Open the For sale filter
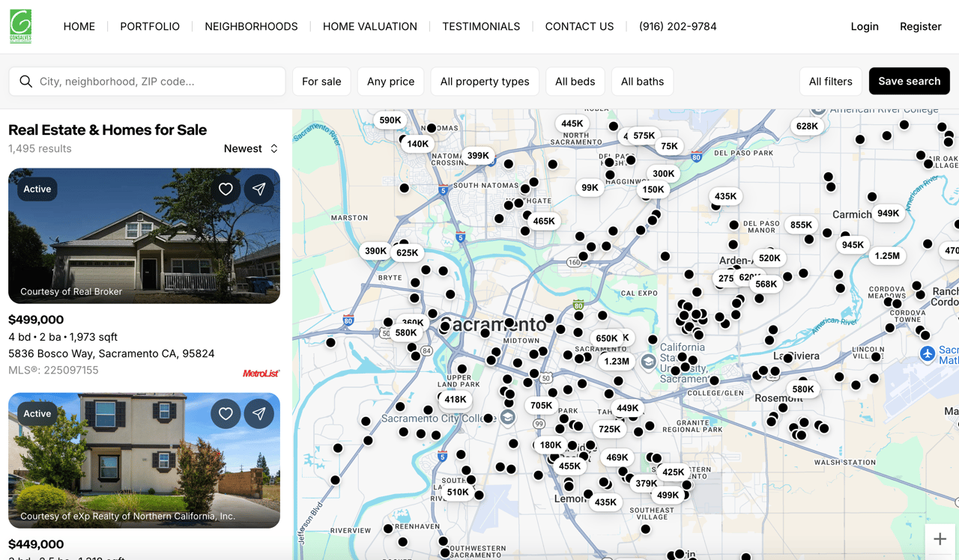Screen dimensions: 959x560 [321, 82]
